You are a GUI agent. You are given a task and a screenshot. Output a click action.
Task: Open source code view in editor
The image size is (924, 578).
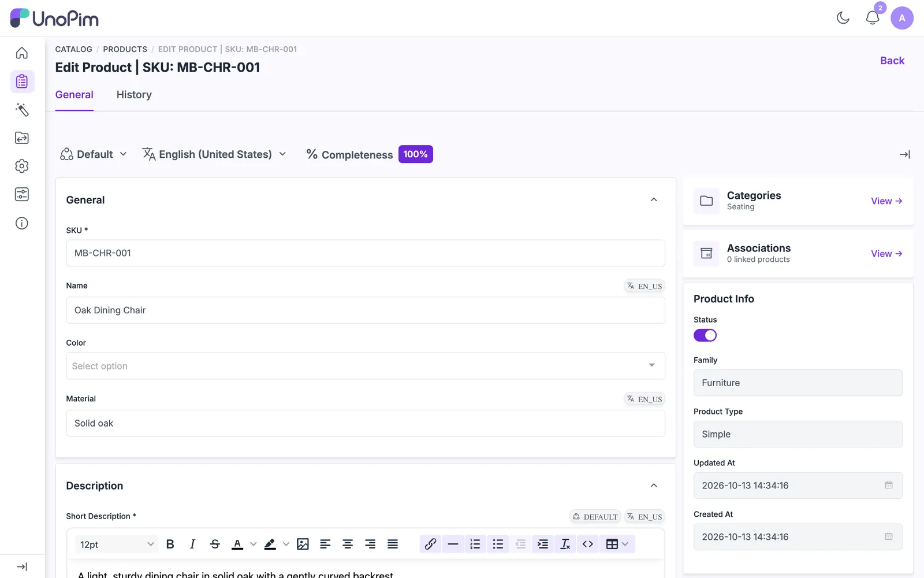click(588, 544)
